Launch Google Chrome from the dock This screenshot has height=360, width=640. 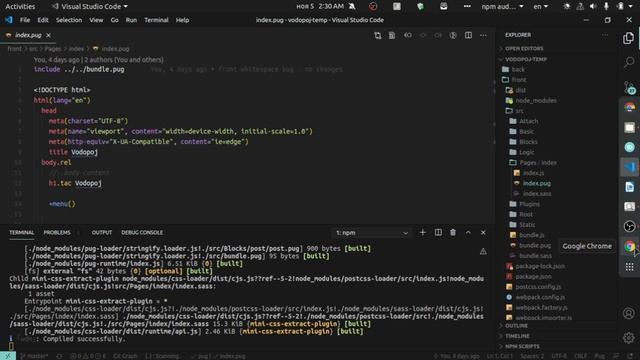point(629,246)
